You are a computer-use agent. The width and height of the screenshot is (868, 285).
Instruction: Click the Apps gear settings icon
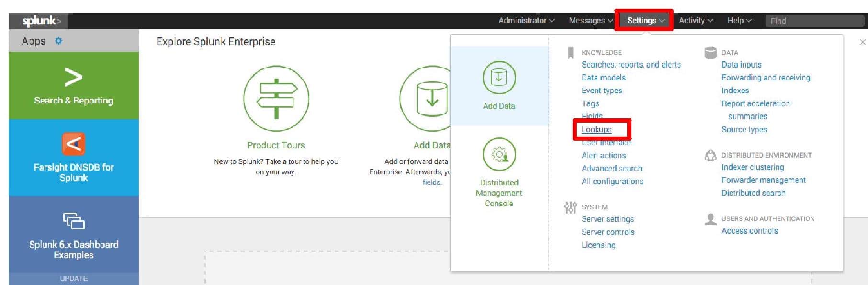[58, 41]
